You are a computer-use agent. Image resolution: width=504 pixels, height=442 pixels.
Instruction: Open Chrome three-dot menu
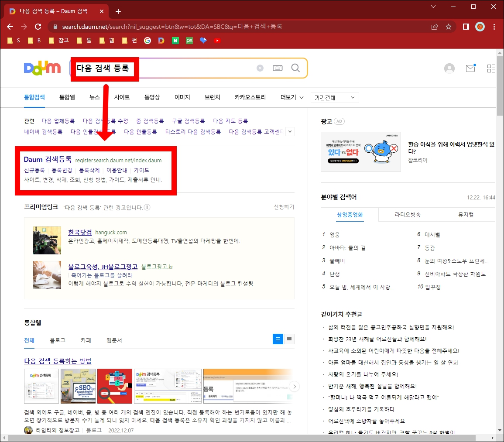pos(494,27)
